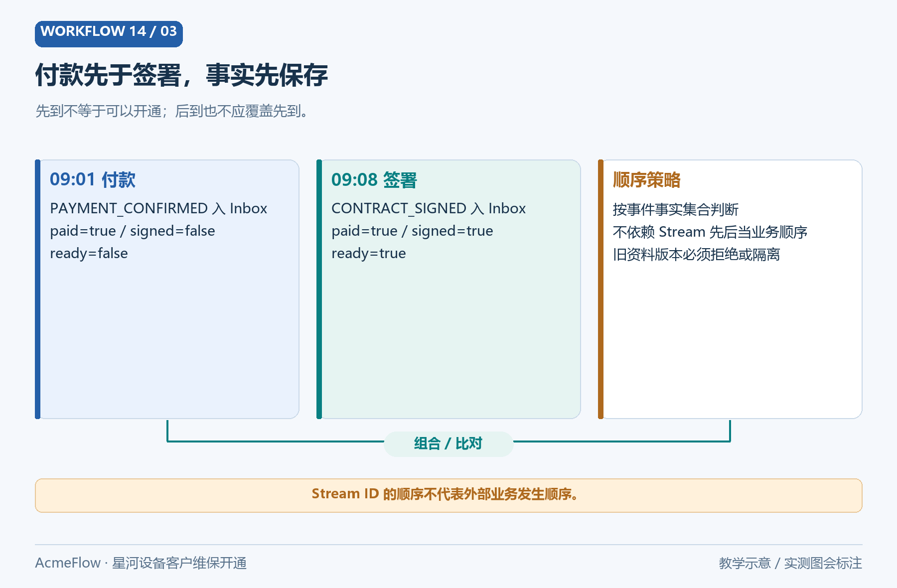Screen dimensions: 897x588
Task: Select the PAYMENT_CONFIRMED 入 Inbox line
Action: [158, 208]
